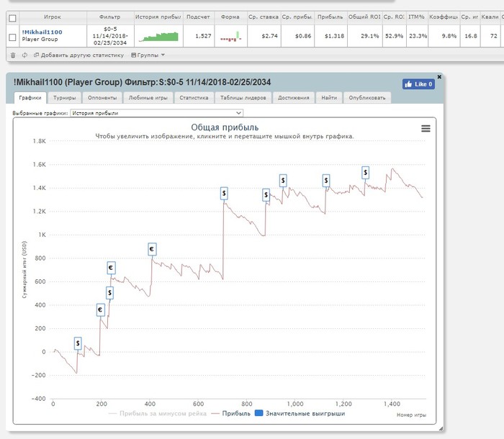504x439 pixels.
Task: Click the 'Общая прибыль' chart title
Action: [x=225, y=127]
